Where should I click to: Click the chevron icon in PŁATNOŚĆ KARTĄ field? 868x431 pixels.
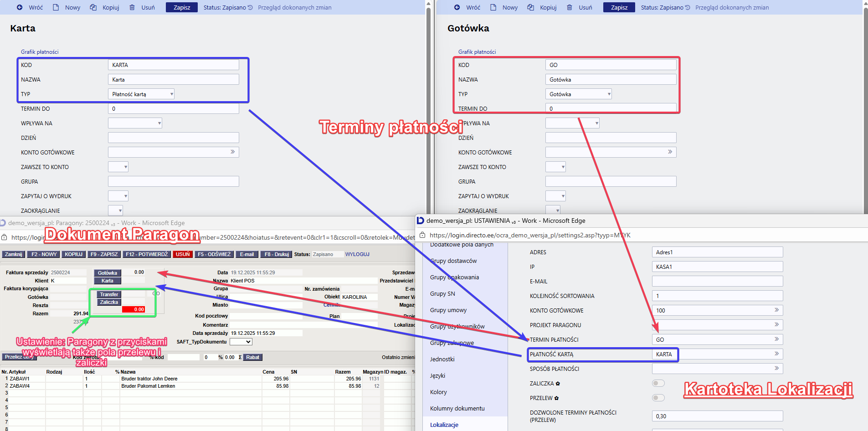776,354
